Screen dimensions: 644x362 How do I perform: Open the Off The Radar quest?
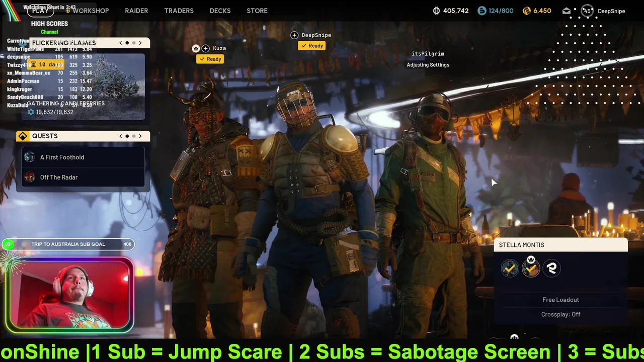[83, 177]
